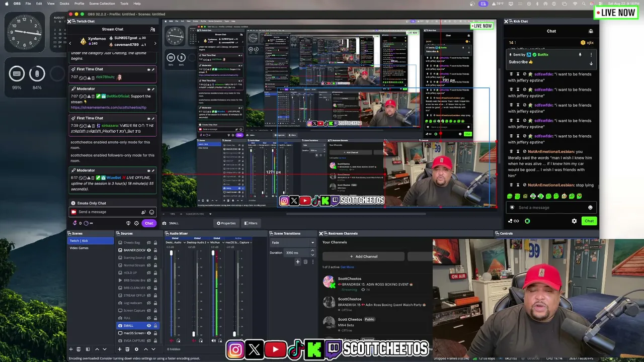Remove the scene transition with trash icon

[305, 261]
